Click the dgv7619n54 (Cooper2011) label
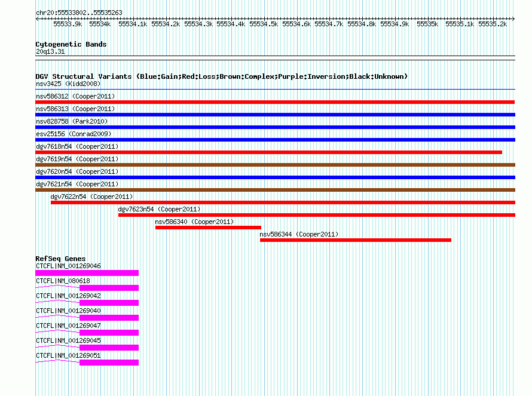The image size is (532, 396). [77, 159]
